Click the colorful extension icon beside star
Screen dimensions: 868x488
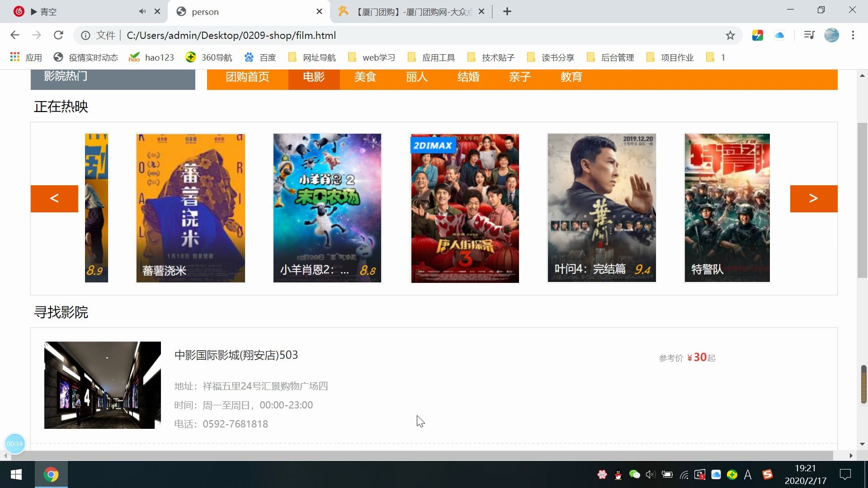[x=758, y=35]
